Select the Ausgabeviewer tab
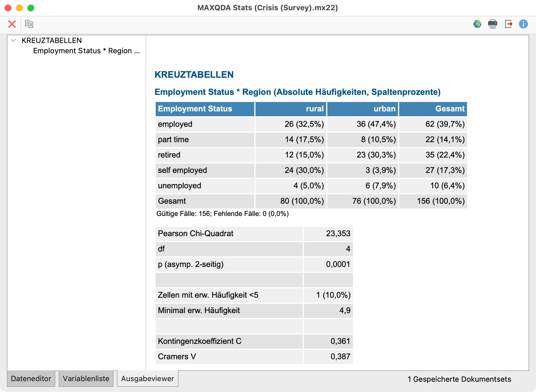Screen dimensions: 536x392 [148, 379]
